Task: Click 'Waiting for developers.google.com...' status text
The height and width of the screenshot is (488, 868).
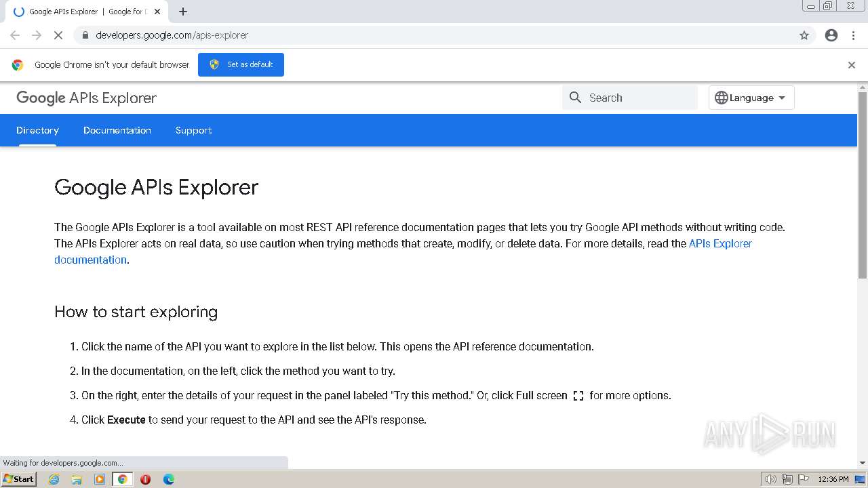Action: (x=63, y=463)
